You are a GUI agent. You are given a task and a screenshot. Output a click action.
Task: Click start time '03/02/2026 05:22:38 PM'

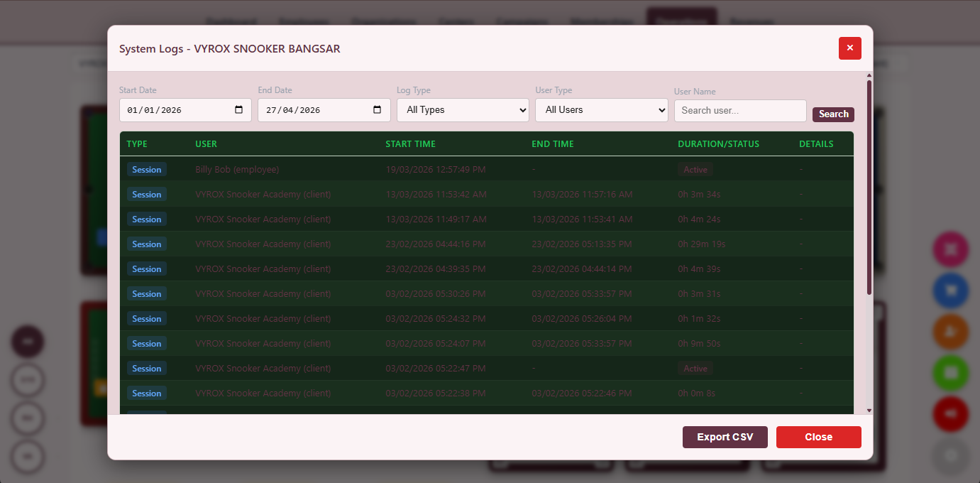click(436, 394)
